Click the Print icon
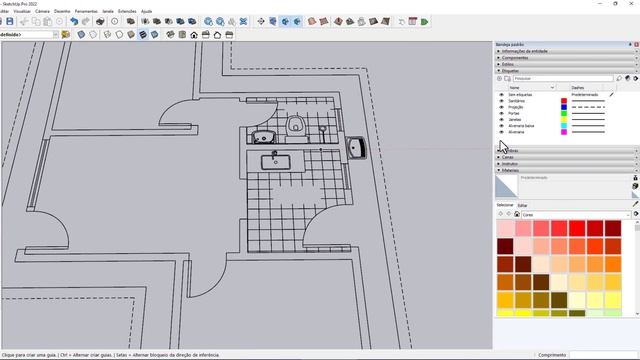This screenshot has width=640, height=360. point(100,21)
